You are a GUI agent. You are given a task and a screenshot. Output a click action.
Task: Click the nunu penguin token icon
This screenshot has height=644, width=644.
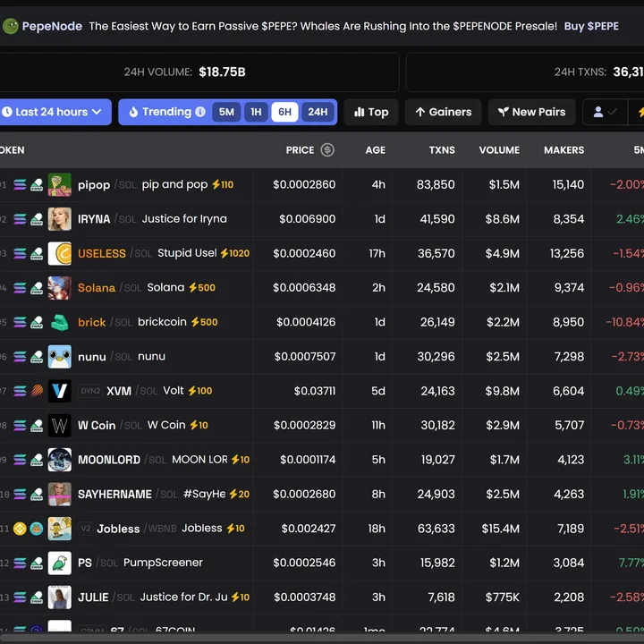click(x=60, y=356)
